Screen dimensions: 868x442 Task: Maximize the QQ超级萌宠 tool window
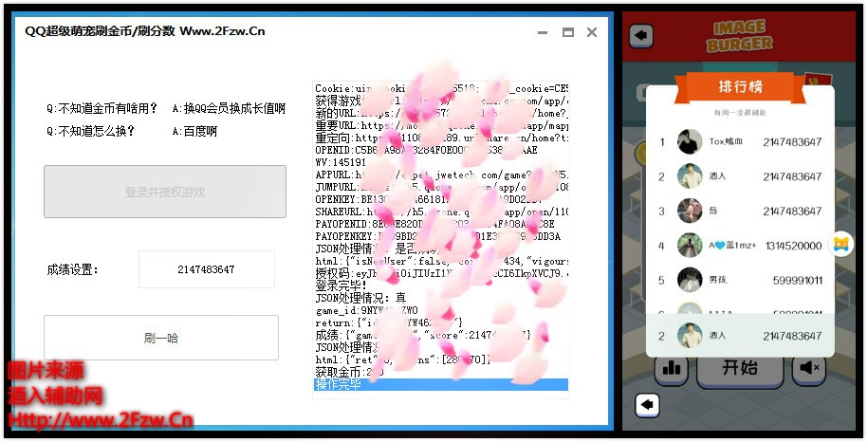coord(567,32)
